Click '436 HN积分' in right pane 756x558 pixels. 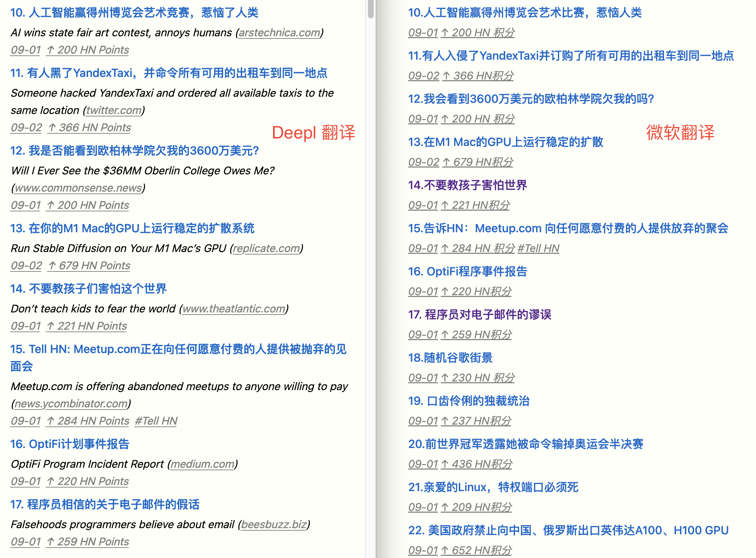(x=476, y=464)
